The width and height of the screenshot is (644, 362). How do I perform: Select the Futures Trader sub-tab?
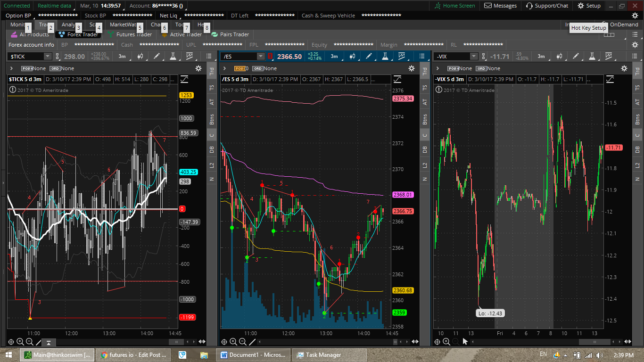tap(130, 34)
